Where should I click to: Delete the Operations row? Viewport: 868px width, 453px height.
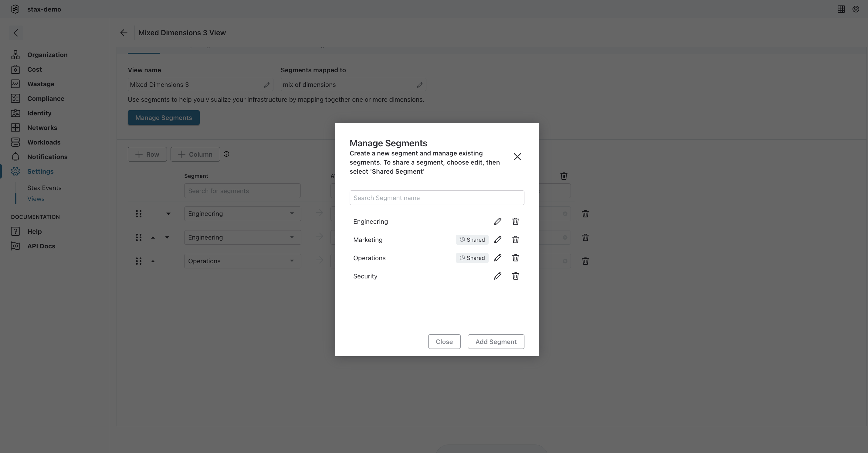coord(585,261)
